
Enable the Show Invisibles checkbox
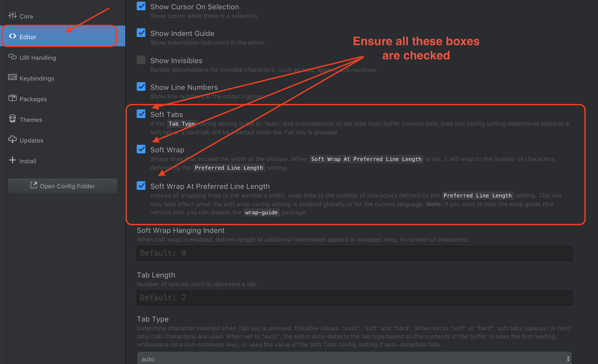(141, 60)
